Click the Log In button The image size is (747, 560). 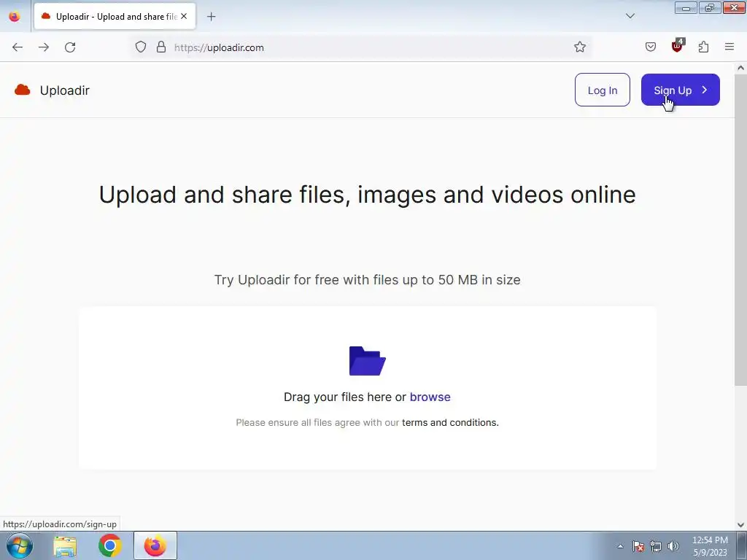(602, 90)
